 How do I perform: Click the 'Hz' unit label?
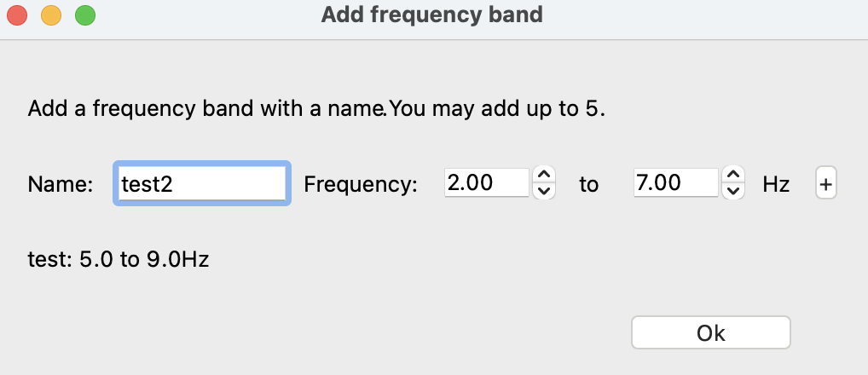[x=776, y=184]
